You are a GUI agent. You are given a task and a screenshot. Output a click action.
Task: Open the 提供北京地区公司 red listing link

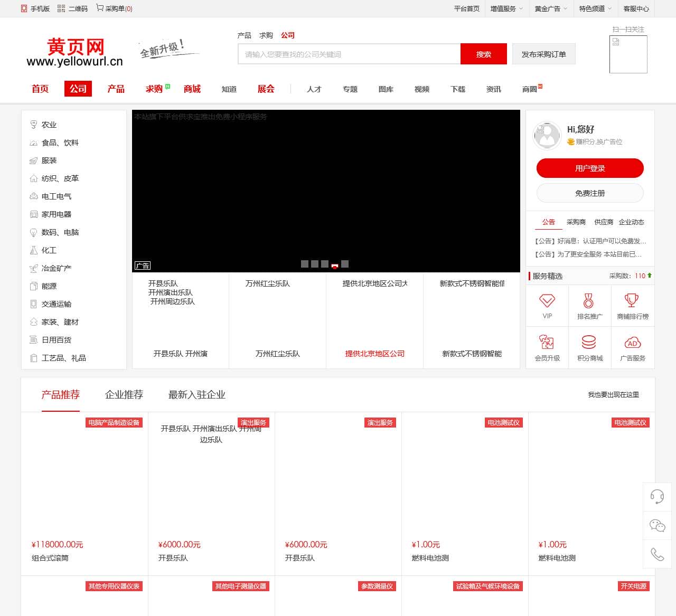(375, 354)
